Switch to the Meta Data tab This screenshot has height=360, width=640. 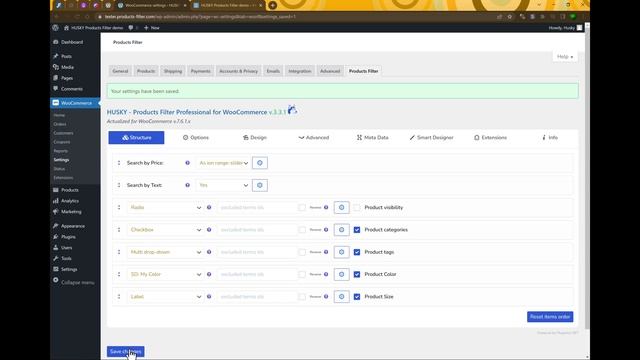[x=372, y=138]
